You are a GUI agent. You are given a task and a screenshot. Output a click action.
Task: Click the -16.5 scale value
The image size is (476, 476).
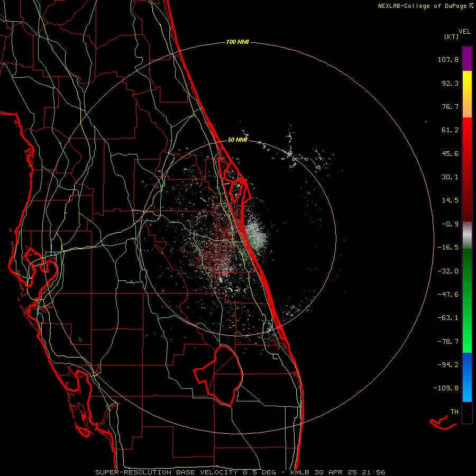[448, 248]
